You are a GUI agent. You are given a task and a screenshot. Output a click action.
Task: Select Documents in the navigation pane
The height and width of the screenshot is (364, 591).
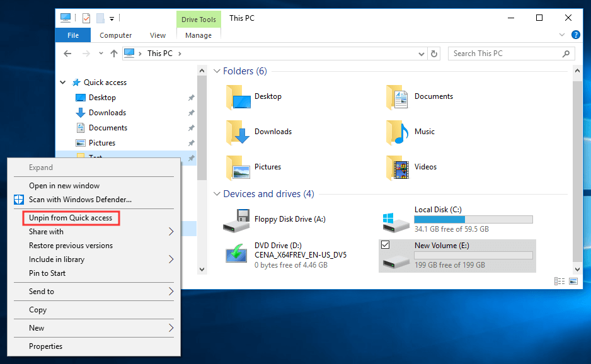point(108,128)
